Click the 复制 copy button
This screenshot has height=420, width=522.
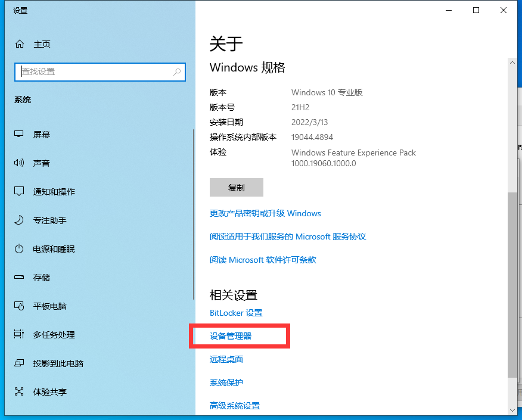coord(237,188)
